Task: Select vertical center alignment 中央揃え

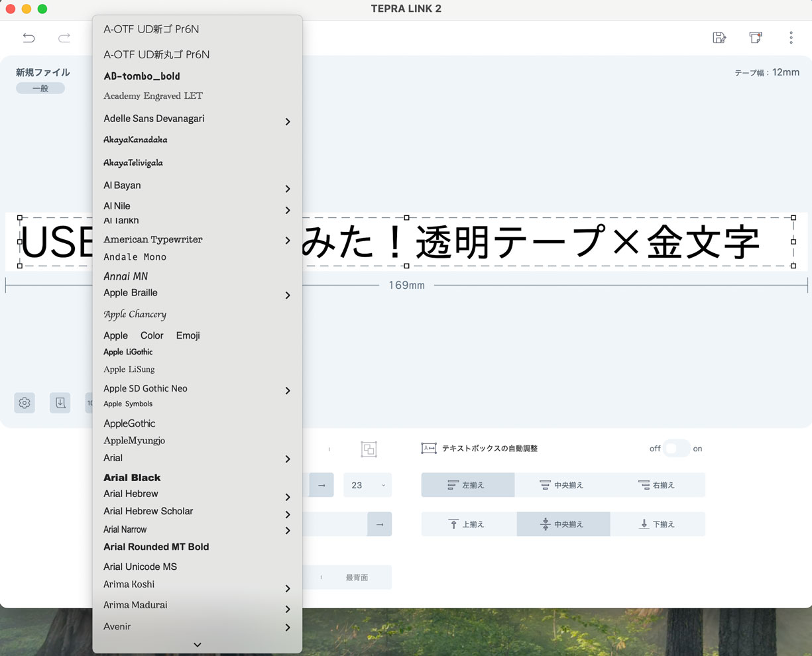Action: (563, 524)
